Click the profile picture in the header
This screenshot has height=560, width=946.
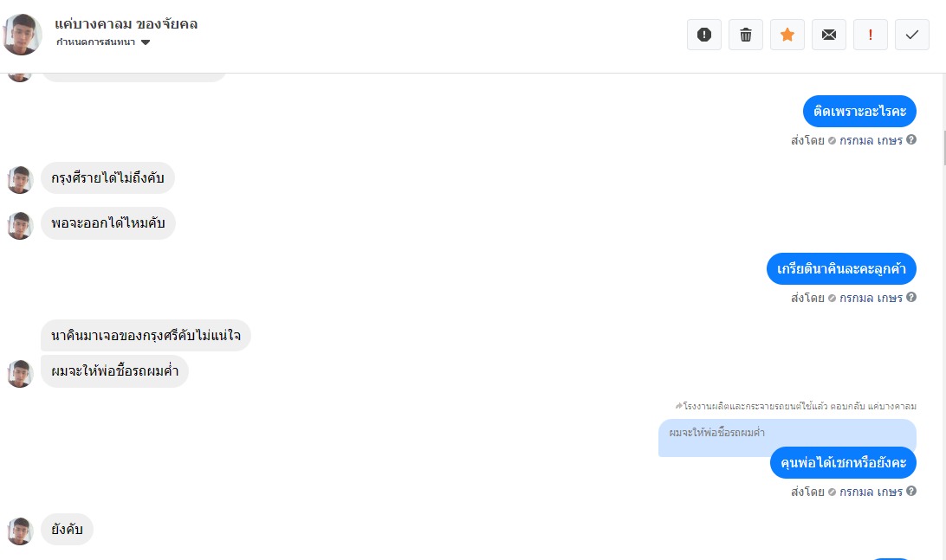pyautogui.click(x=23, y=35)
